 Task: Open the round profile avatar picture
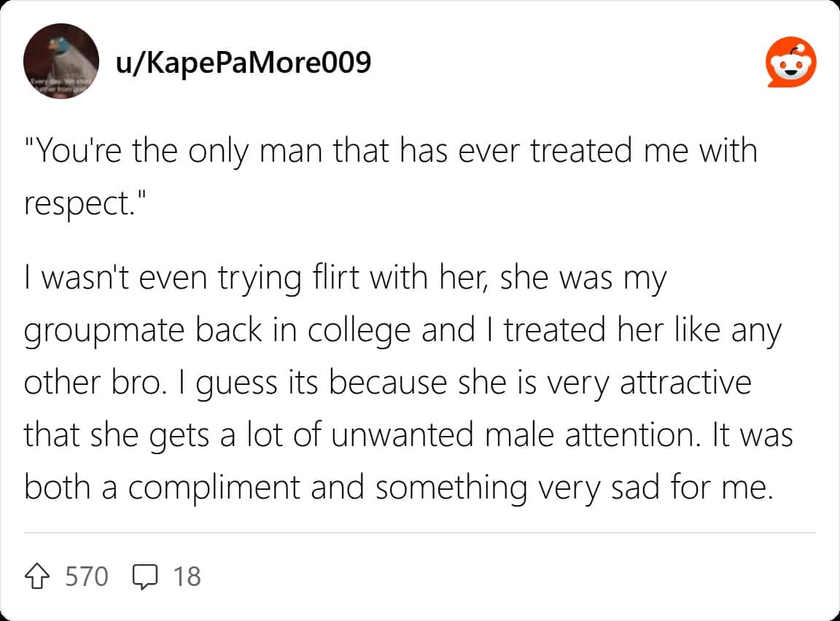61,61
